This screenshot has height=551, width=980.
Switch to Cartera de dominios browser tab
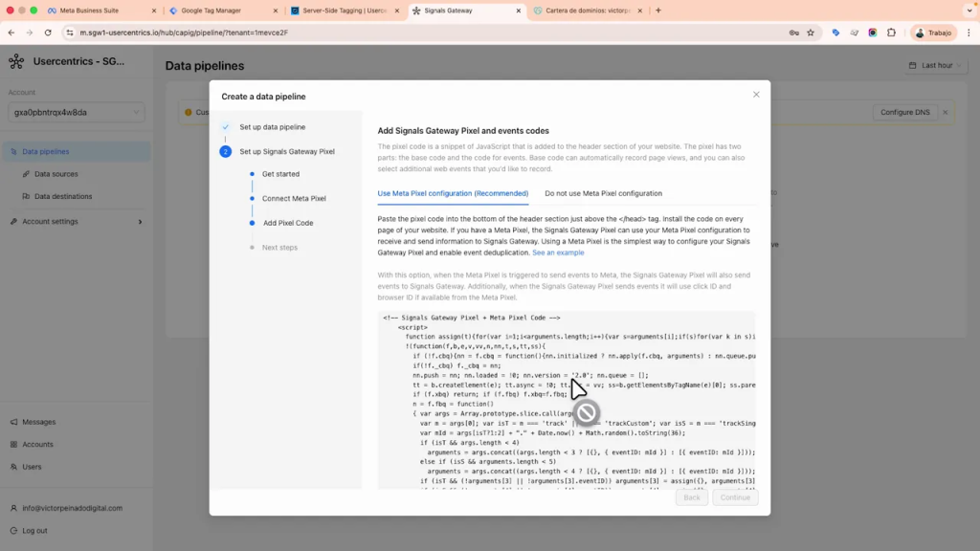pyautogui.click(x=588, y=11)
